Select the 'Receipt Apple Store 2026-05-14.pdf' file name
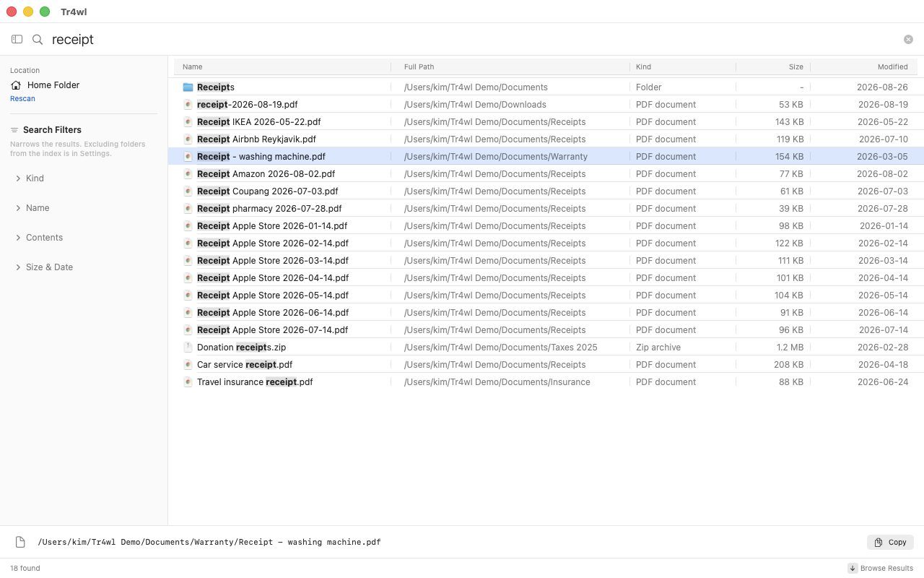 coord(273,296)
